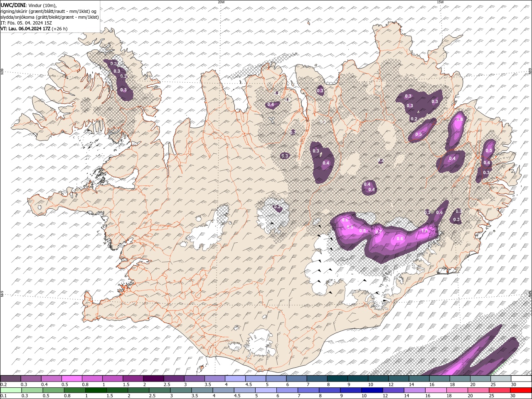Select the crimson swatch labeled 25 in rain legend

point(500,390)
